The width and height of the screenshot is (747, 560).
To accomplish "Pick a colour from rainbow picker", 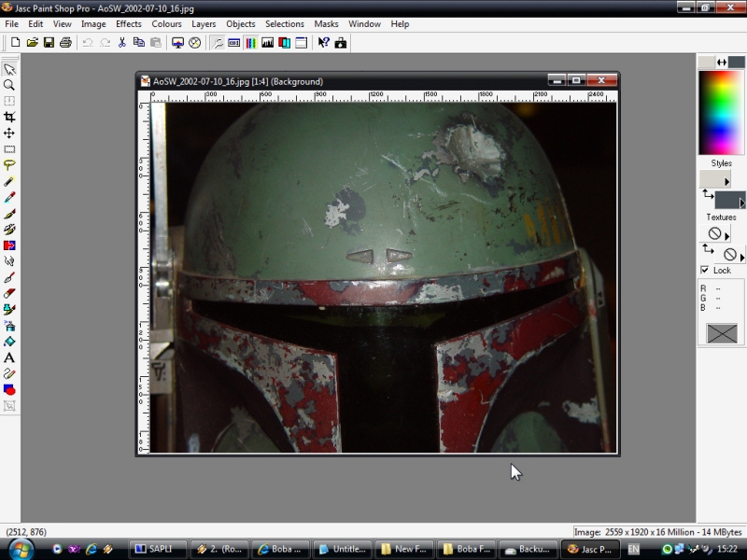I will [721, 112].
